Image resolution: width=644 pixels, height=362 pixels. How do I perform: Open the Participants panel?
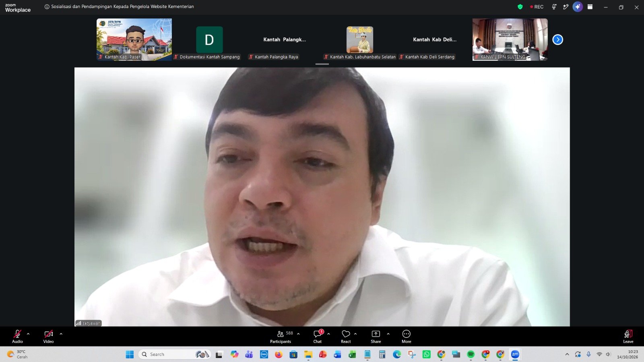point(281,337)
